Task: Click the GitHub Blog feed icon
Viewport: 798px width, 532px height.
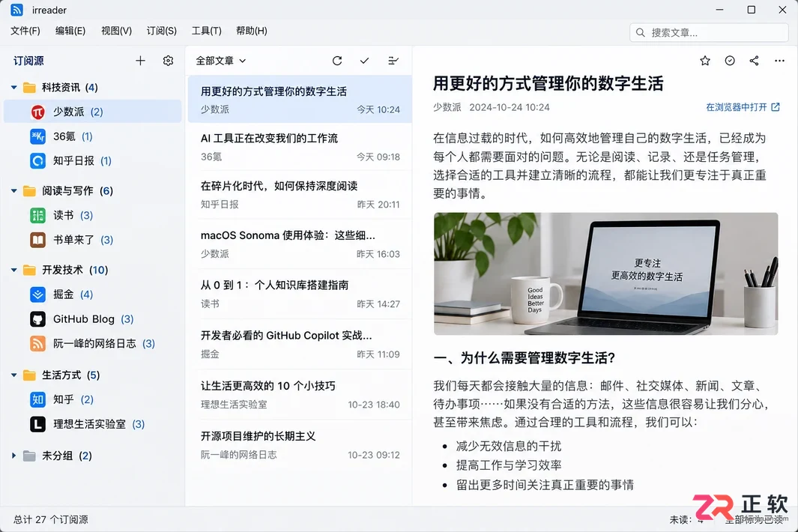Action: point(37,319)
